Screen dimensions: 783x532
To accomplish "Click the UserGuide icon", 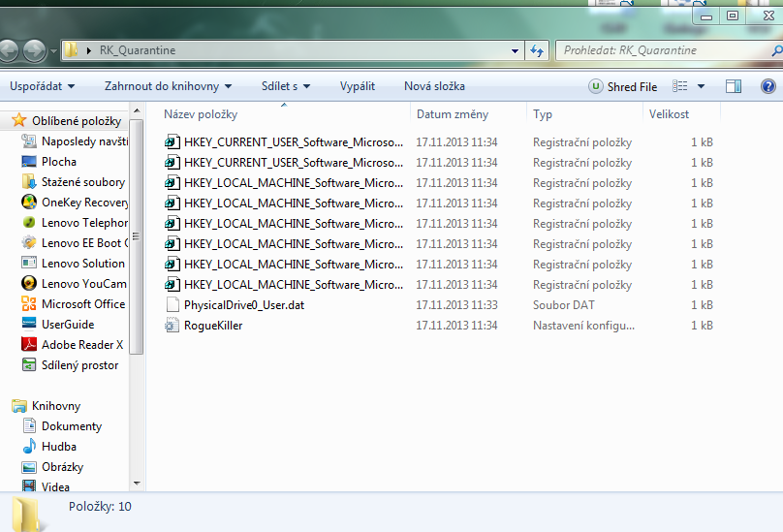I will click(x=29, y=324).
